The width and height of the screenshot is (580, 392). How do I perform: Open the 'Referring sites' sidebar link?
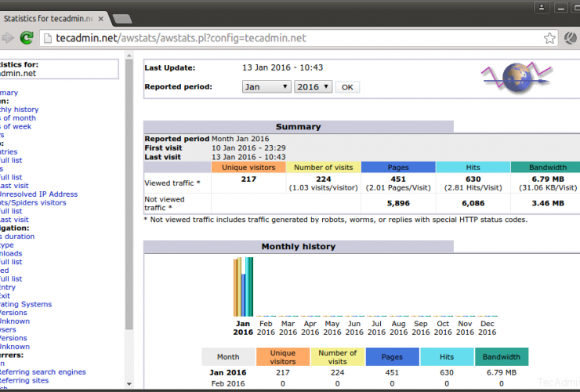24,380
